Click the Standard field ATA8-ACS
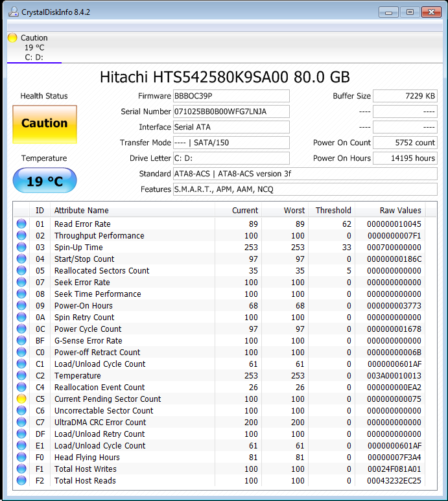448x501 pixels. click(x=305, y=174)
